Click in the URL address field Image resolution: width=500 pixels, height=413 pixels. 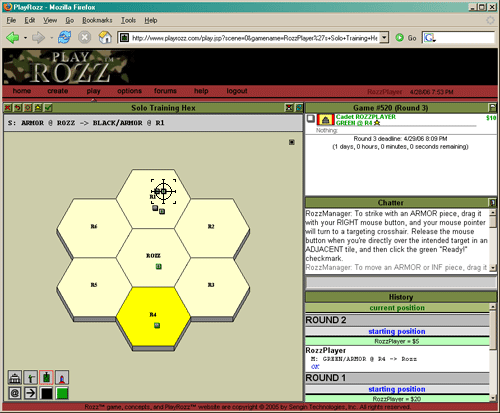click(254, 38)
